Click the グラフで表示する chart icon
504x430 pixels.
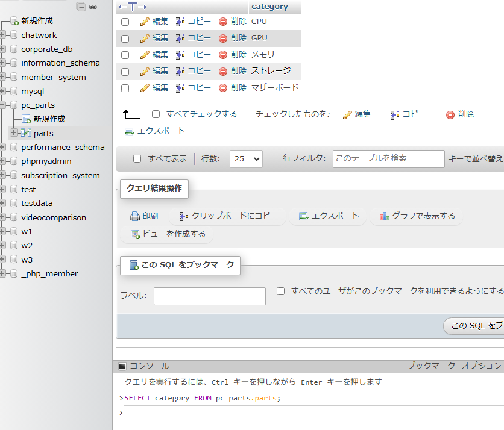(384, 216)
